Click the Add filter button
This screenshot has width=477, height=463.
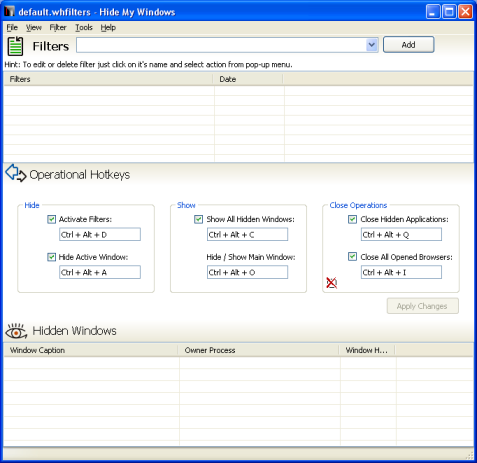(409, 45)
